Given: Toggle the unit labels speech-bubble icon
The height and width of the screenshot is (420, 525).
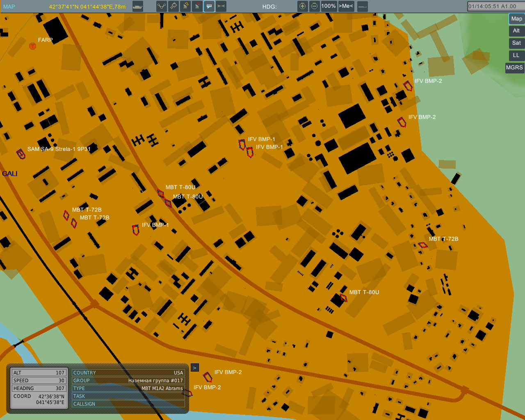Looking at the screenshot, I should pos(209,6).
